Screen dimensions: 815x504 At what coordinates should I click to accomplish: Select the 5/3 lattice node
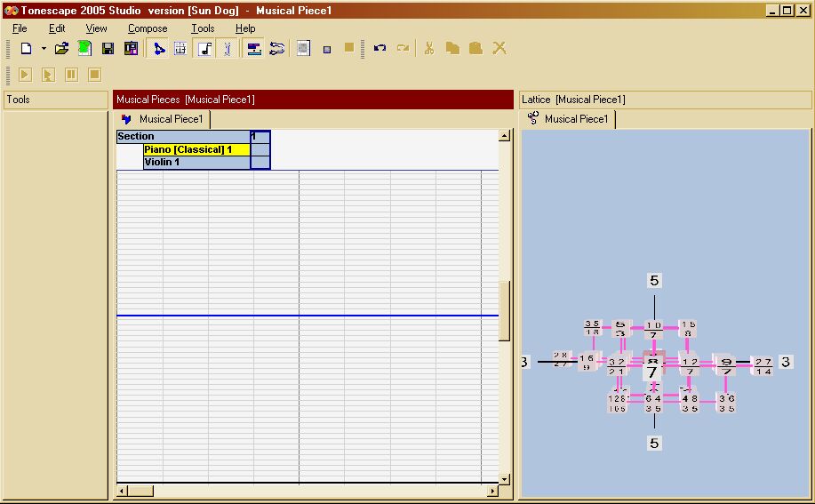click(620, 329)
